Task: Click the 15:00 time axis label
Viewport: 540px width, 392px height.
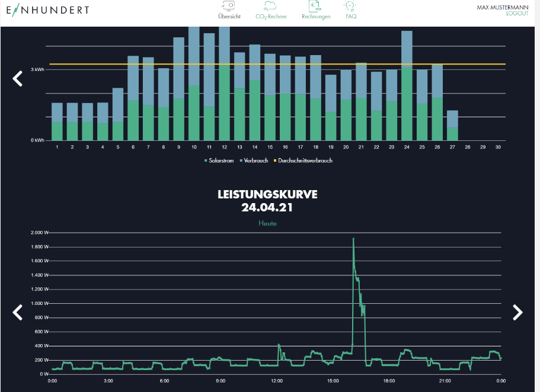Action: [333, 381]
